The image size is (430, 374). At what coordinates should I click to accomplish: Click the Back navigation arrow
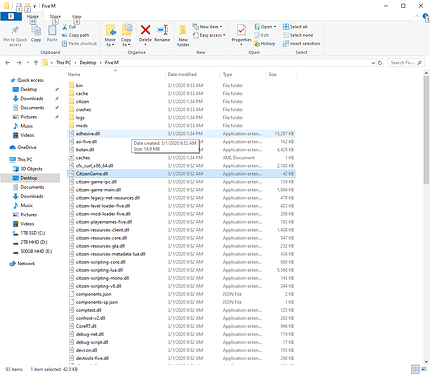8,62
